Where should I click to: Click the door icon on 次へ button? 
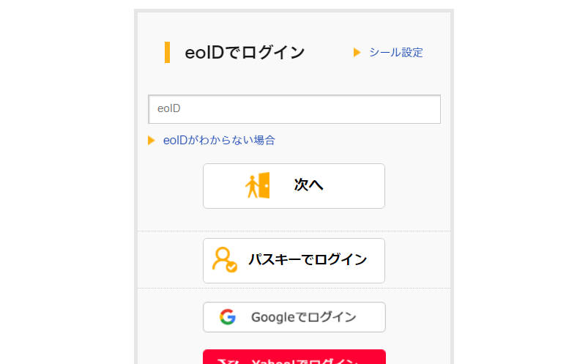click(x=257, y=186)
